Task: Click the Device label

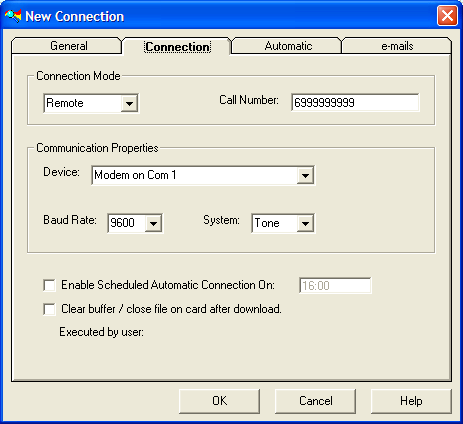Action: (62, 172)
